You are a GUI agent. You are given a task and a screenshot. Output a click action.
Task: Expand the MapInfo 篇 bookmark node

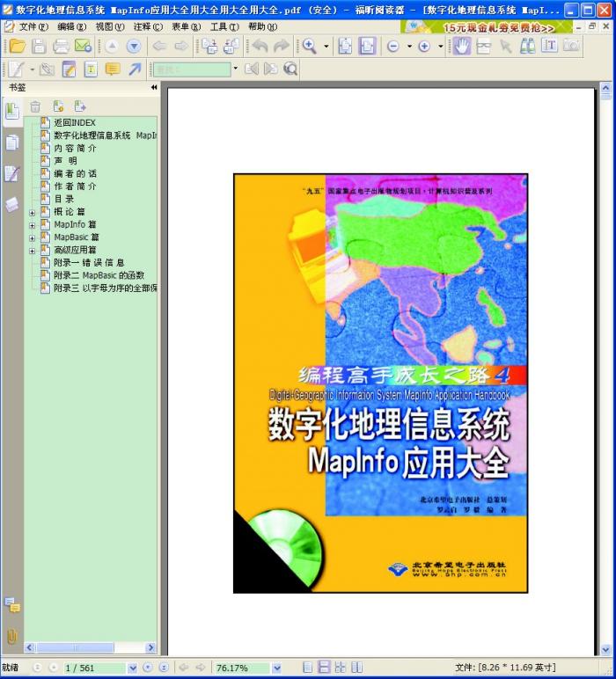[x=33, y=224]
